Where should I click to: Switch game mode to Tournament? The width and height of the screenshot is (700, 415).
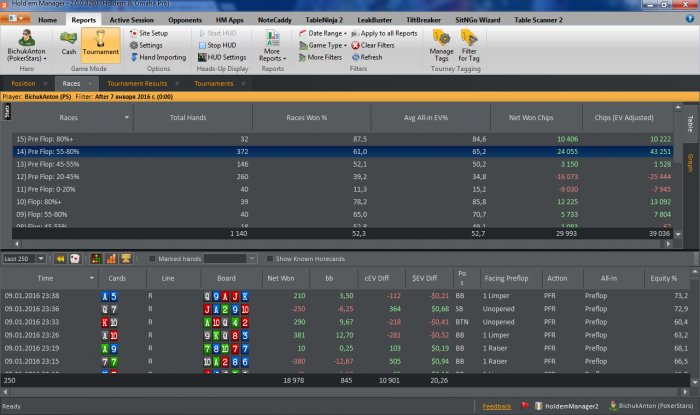point(100,43)
